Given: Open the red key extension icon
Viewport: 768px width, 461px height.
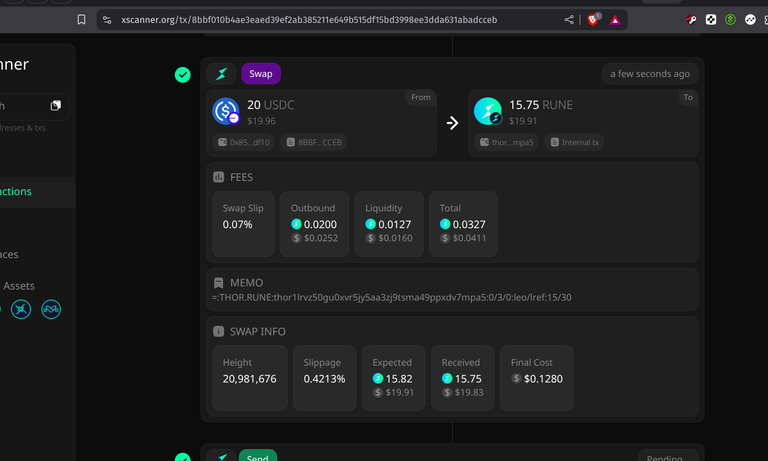Looking at the screenshot, I should 691,20.
